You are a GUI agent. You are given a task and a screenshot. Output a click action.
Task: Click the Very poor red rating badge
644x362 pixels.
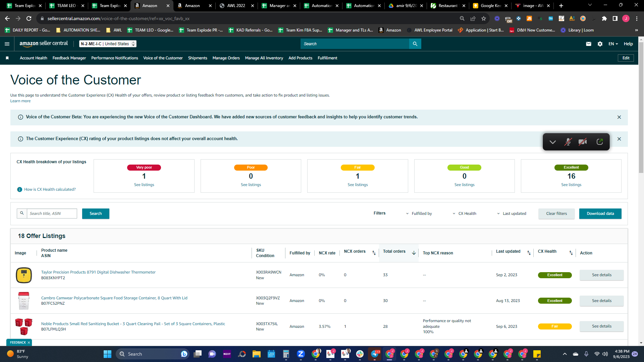(x=144, y=168)
